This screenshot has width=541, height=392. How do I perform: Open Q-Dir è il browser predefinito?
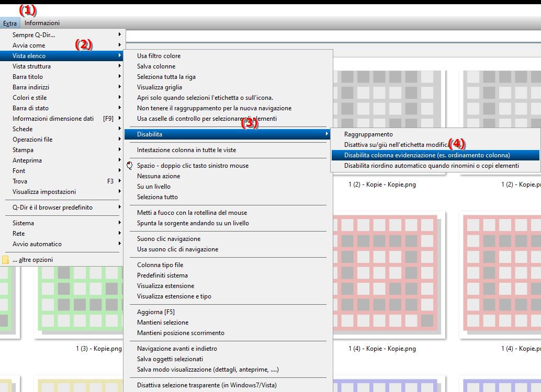(62, 207)
